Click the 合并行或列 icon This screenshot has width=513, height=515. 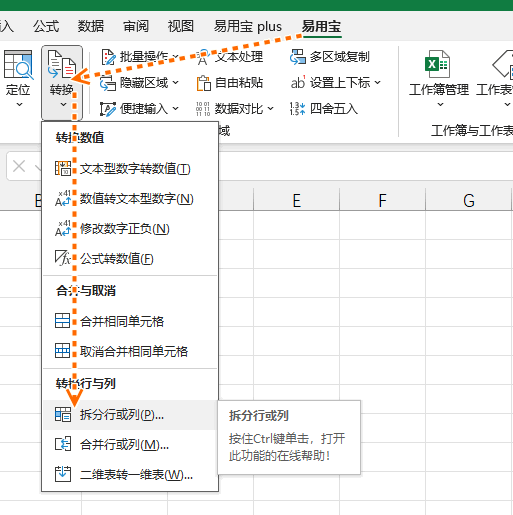coord(63,444)
